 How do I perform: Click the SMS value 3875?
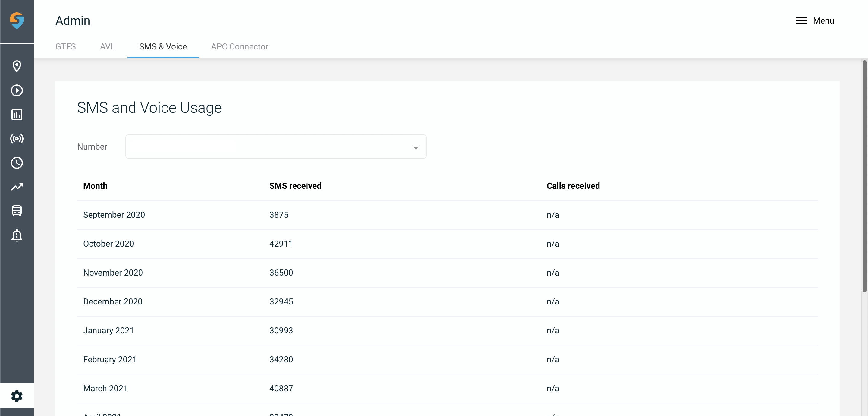(279, 215)
